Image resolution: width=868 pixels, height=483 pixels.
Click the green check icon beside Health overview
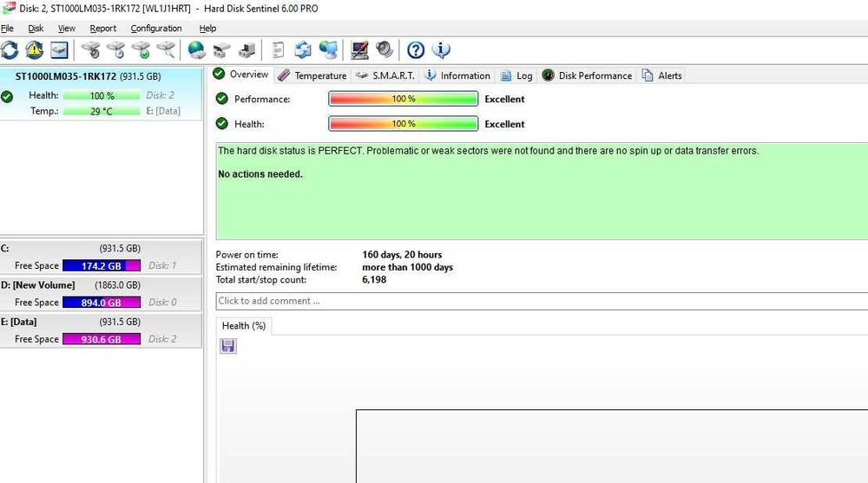[222, 123]
